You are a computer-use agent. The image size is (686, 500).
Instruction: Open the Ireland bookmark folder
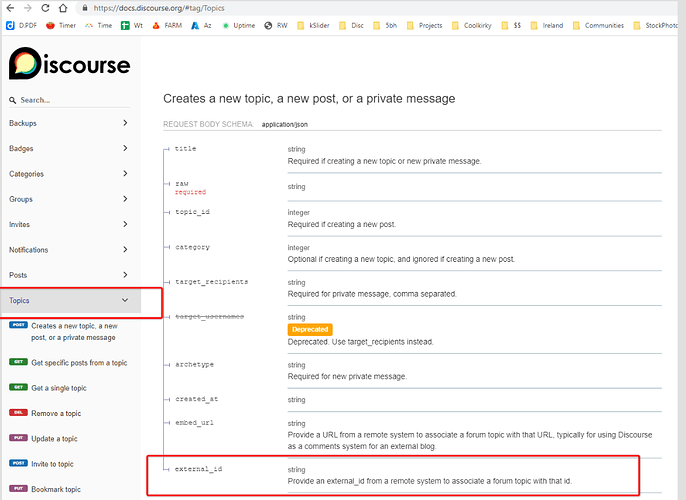pos(547,25)
